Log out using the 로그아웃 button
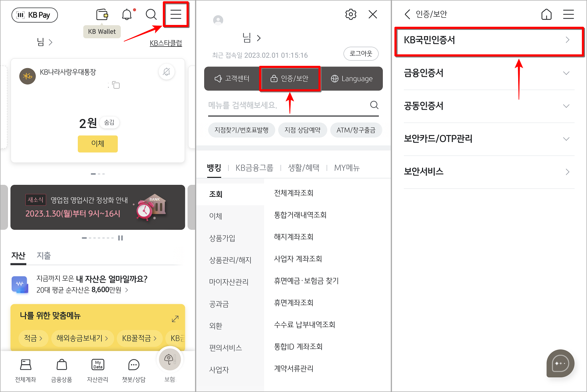Screen dimensions: 587x392 [x=361, y=54]
